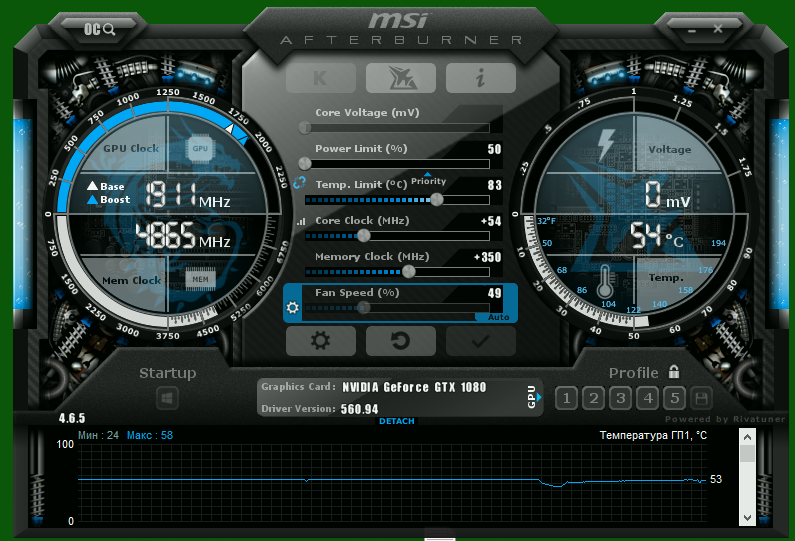Open fan speed settings gear icon
Screen dimensions: 795x541
(293, 307)
